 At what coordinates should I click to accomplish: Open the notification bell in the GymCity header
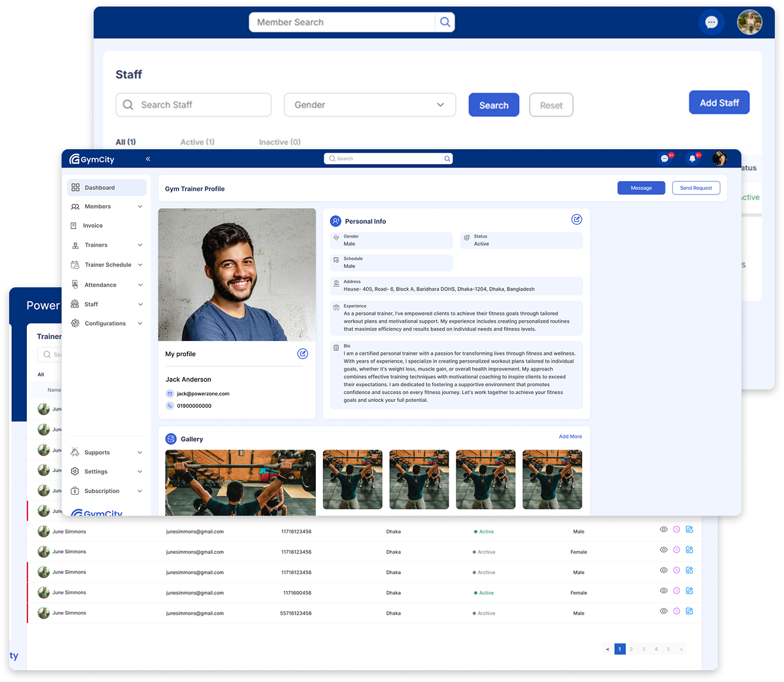[692, 158]
